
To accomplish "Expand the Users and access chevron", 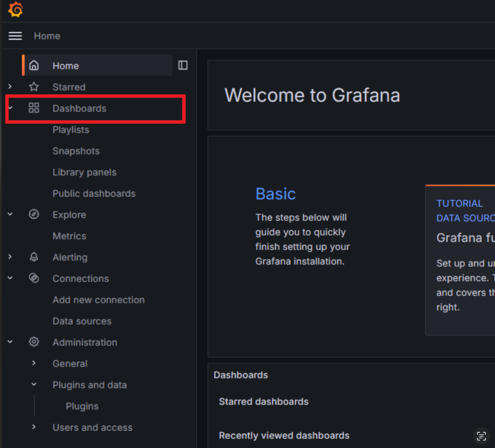I will (34, 427).
